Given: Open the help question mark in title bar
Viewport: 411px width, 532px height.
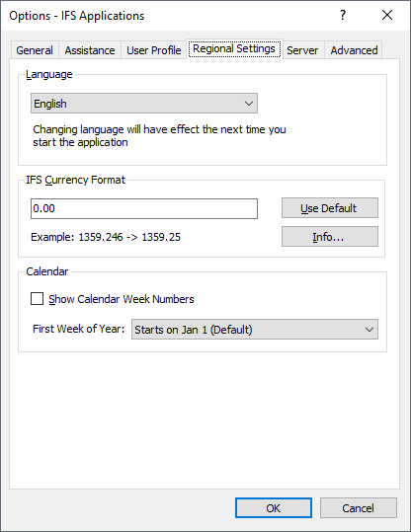Looking at the screenshot, I should tap(343, 15).
